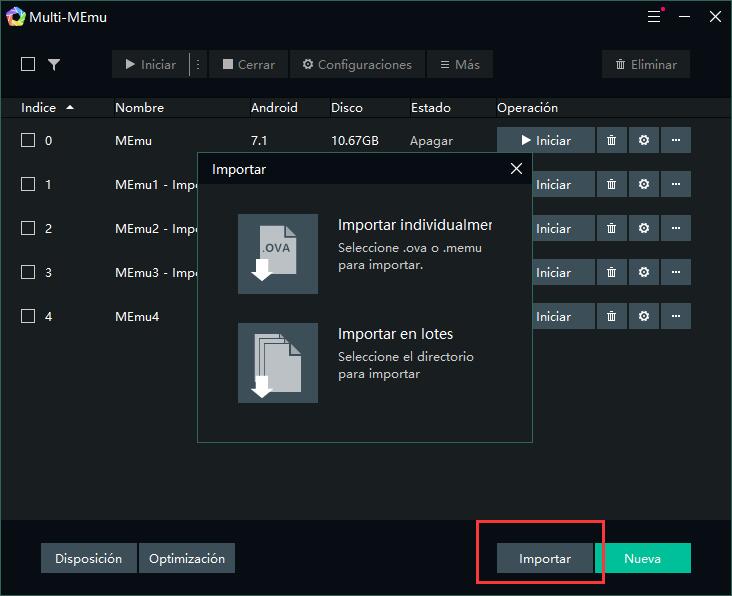Screen dimensions: 732x596
Task: Sort by Indice column header arrow
Action: 70,107
